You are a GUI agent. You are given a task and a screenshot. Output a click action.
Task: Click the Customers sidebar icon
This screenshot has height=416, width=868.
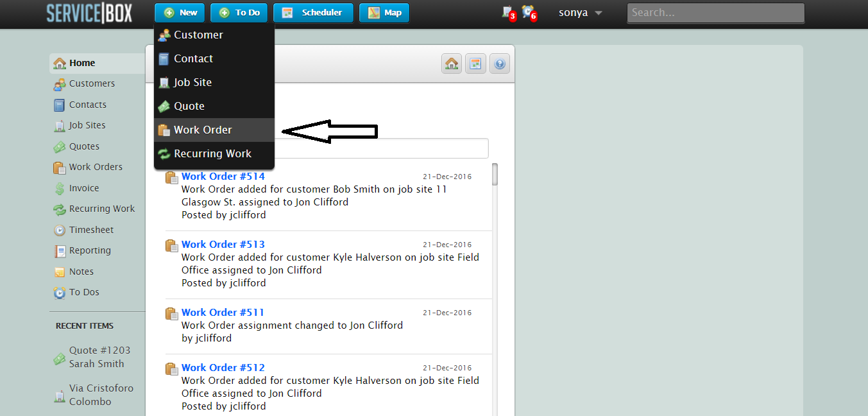click(x=60, y=84)
